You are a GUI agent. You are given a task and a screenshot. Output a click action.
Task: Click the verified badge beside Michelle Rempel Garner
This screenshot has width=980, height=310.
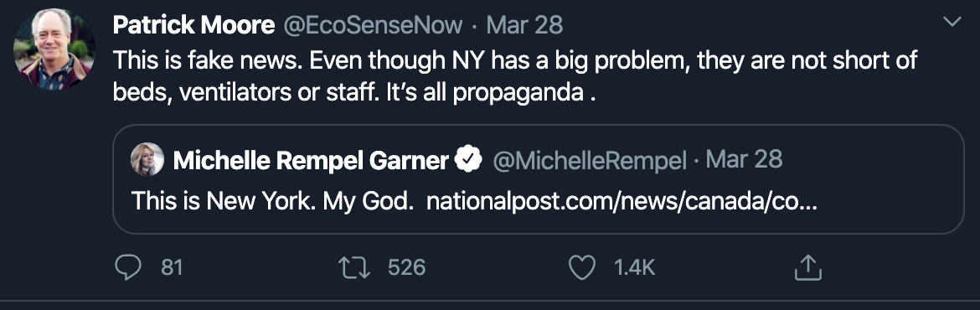[468, 161]
